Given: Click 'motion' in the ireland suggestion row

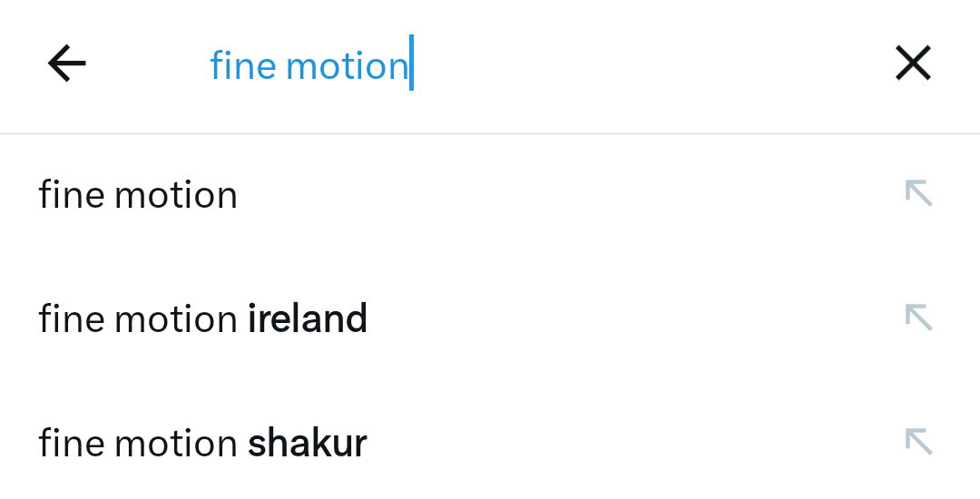Looking at the screenshot, I should click(x=176, y=318).
